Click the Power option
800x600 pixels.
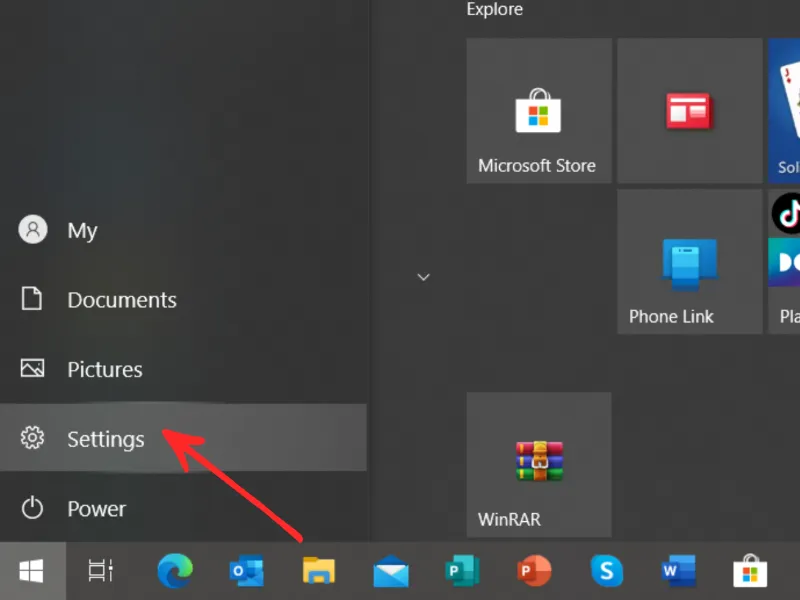click(x=97, y=508)
